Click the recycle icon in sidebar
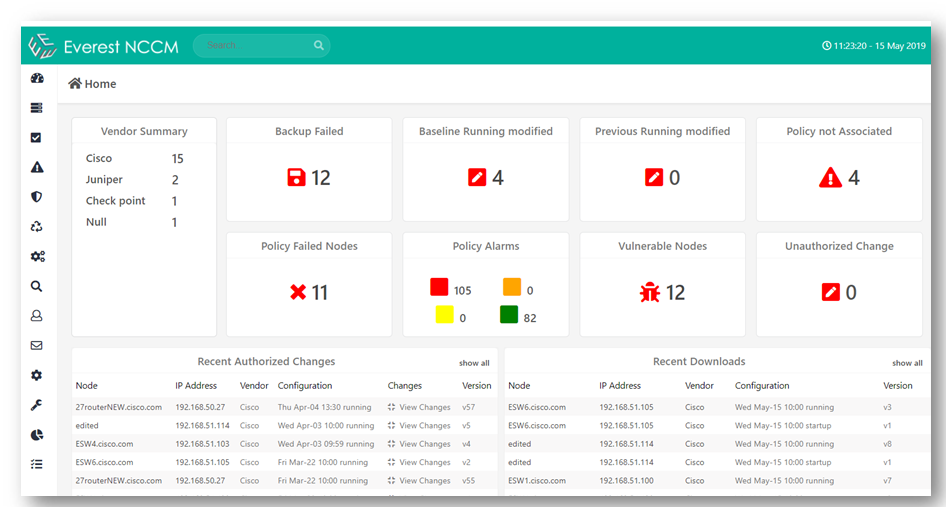 pyautogui.click(x=37, y=227)
